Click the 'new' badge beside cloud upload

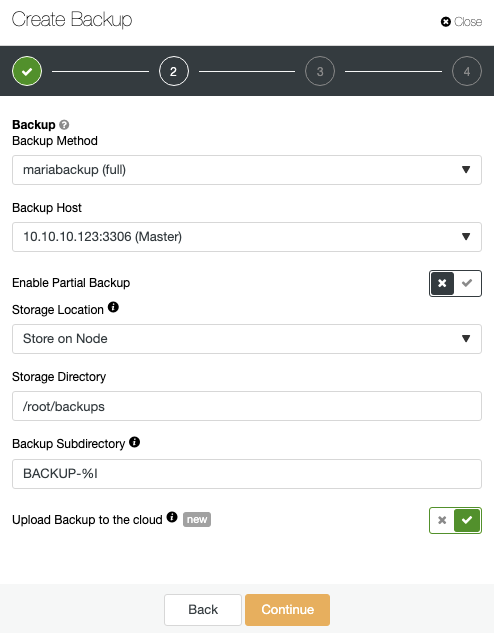coord(197,520)
